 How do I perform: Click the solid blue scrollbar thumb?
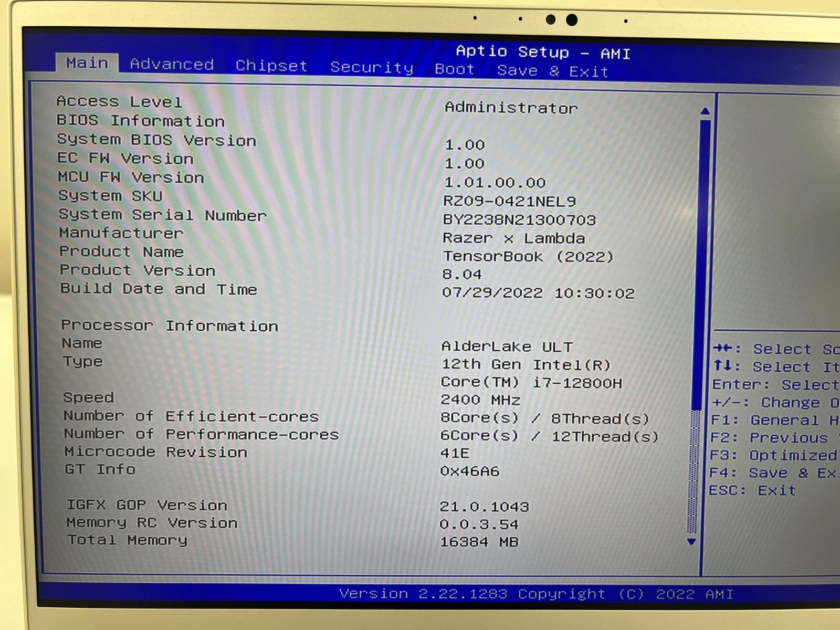tap(701, 265)
